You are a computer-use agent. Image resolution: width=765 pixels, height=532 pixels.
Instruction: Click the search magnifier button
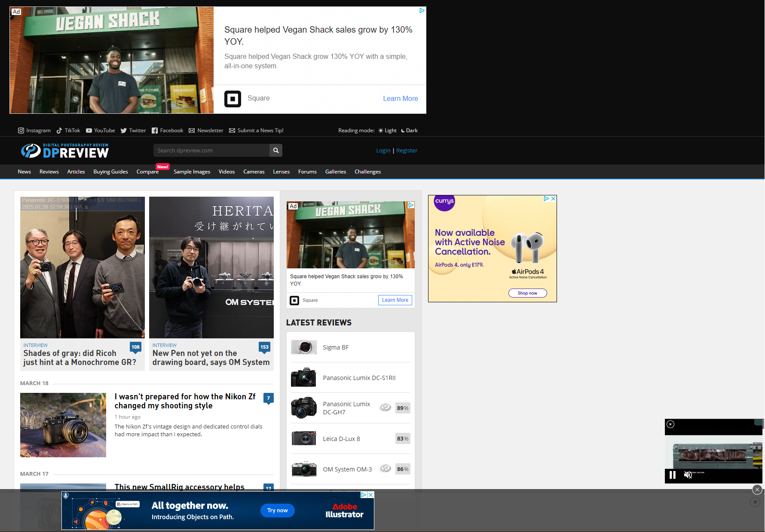click(276, 150)
